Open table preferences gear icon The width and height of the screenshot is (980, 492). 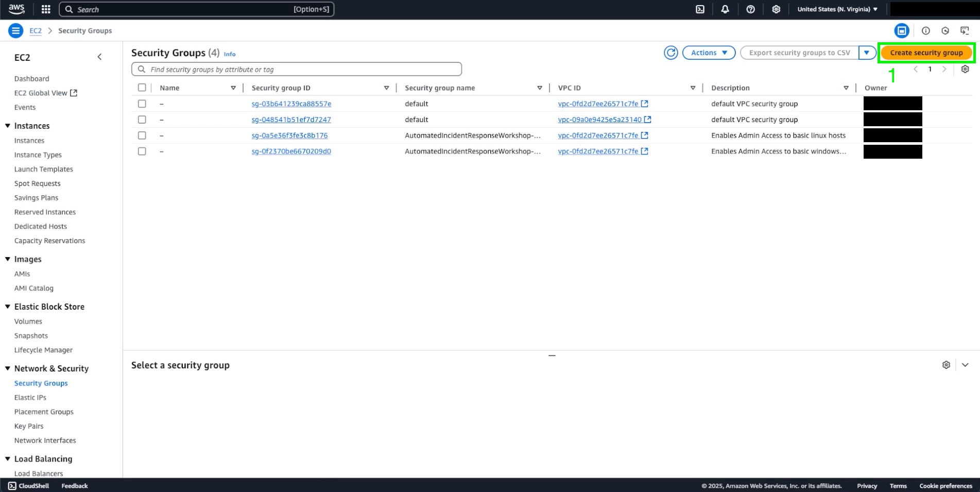point(965,69)
